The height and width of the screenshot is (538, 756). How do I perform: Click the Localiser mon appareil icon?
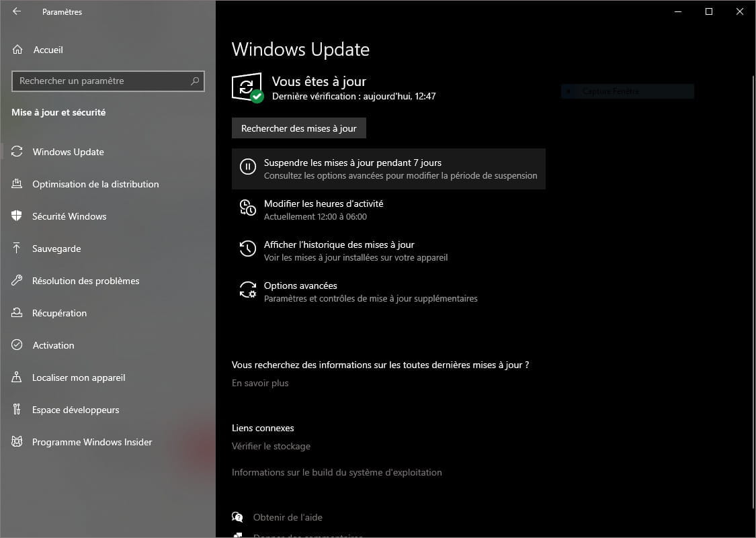coord(17,377)
